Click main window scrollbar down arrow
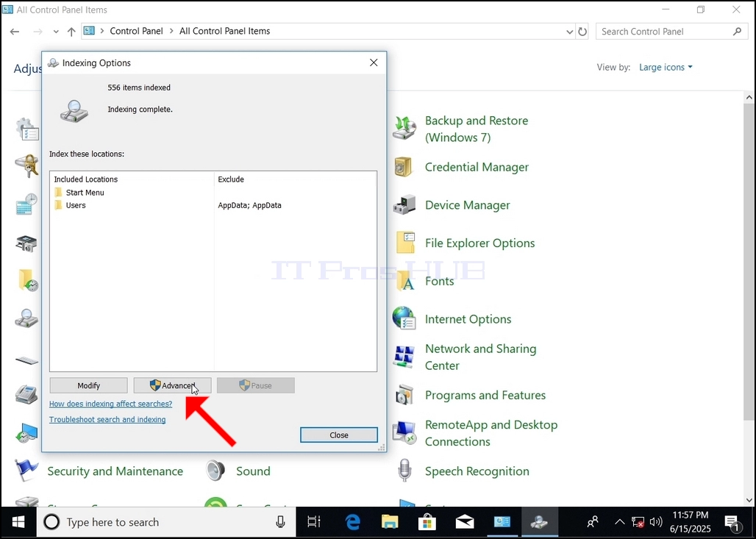This screenshot has width=756, height=539. pyautogui.click(x=749, y=500)
